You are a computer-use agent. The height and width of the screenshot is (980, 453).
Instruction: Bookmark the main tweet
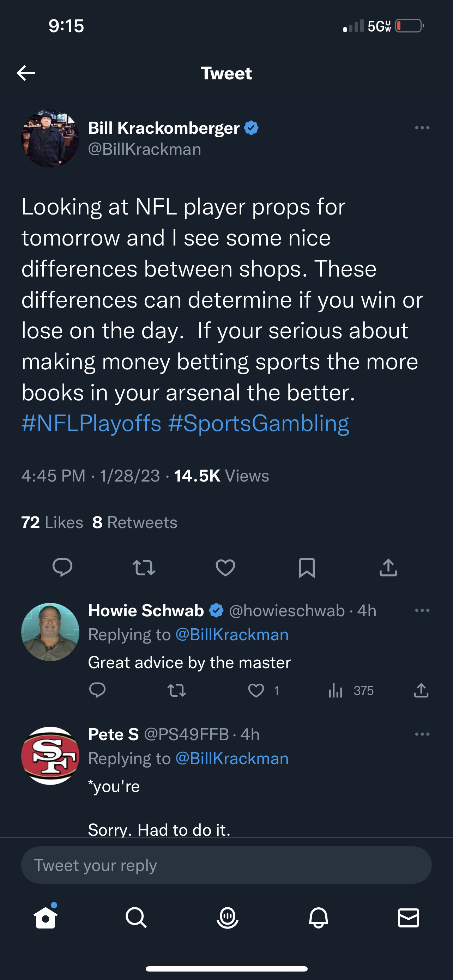(x=307, y=567)
